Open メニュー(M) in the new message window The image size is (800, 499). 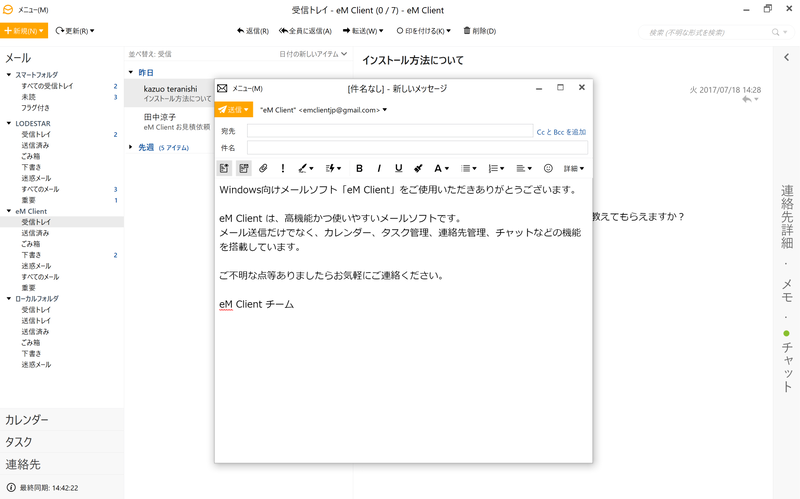tap(247, 88)
